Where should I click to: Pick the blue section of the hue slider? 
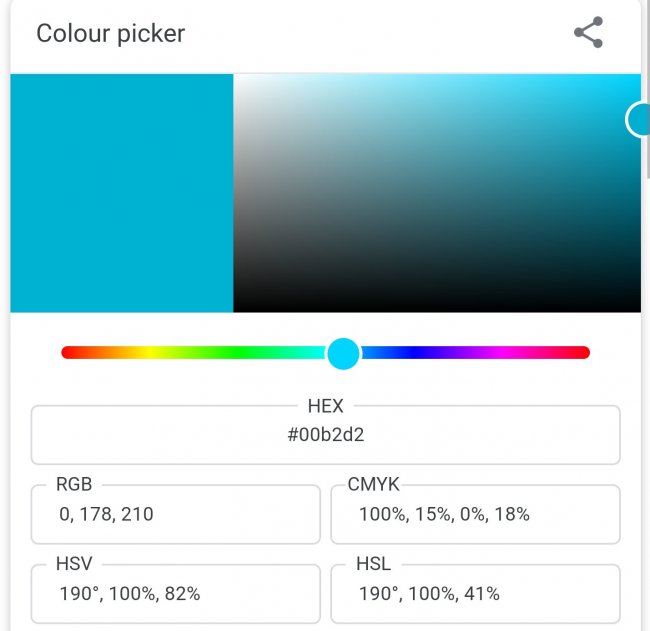pyautogui.click(x=412, y=353)
